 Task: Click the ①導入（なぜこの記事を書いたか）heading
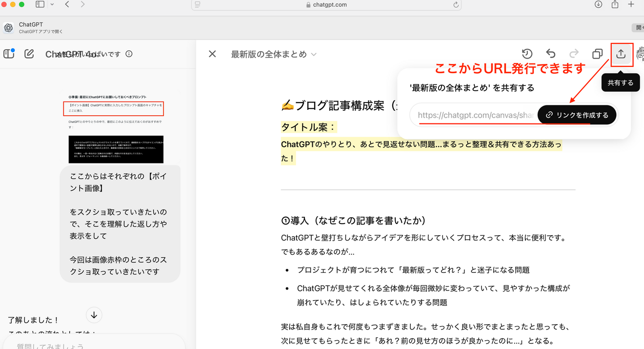(x=354, y=221)
